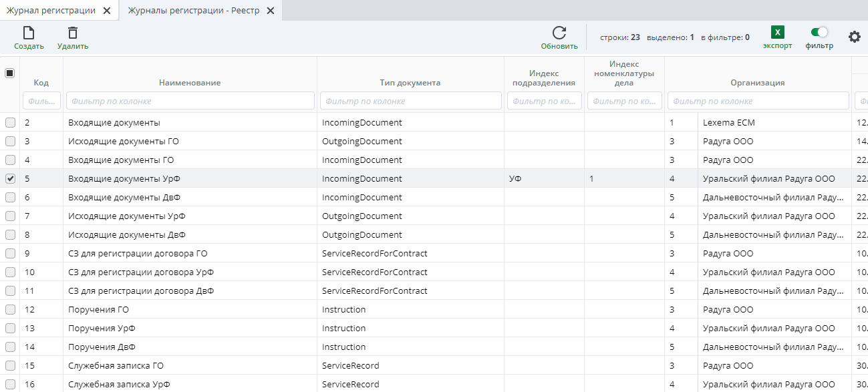This screenshot has width=868, height=392.
Task: Click the 'в фильтре: 0' counter
Action: click(x=725, y=37)
